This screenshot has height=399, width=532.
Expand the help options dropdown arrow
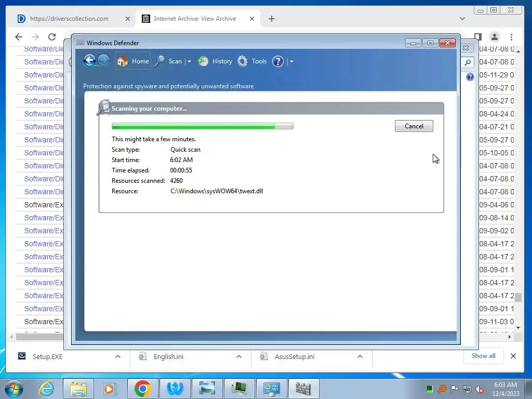click(291, 62)
